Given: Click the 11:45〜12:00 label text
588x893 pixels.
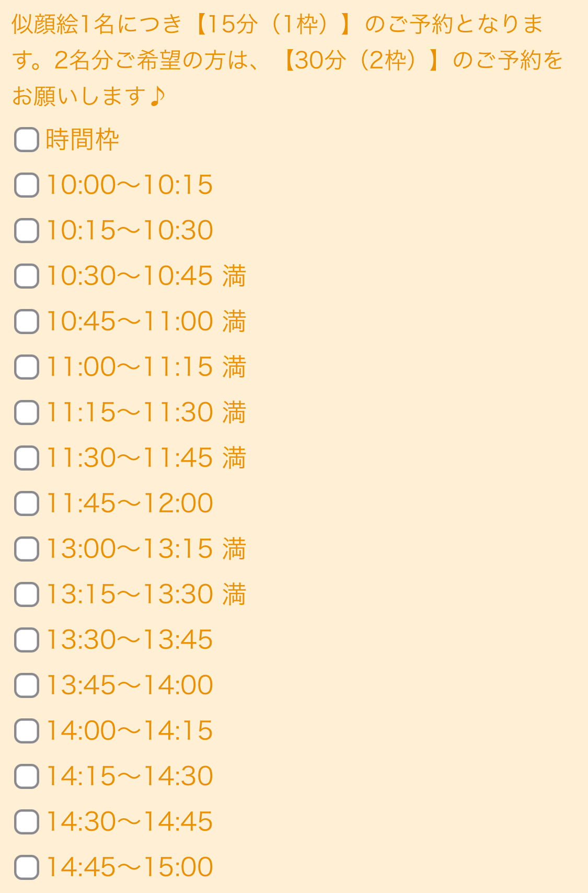Looking at the screenshot, I should point(130,503).
